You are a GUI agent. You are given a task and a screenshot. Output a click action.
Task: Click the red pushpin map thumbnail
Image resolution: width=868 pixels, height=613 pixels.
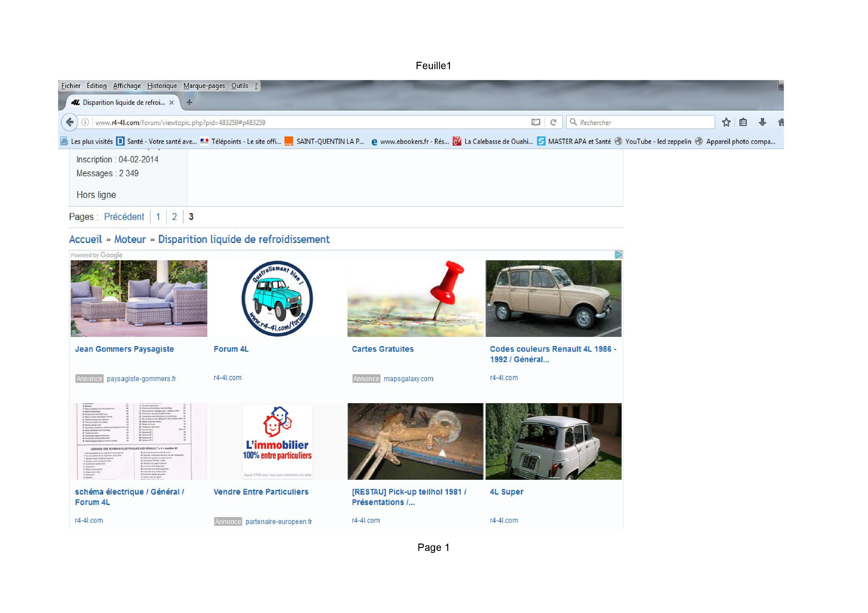point(416,298)
